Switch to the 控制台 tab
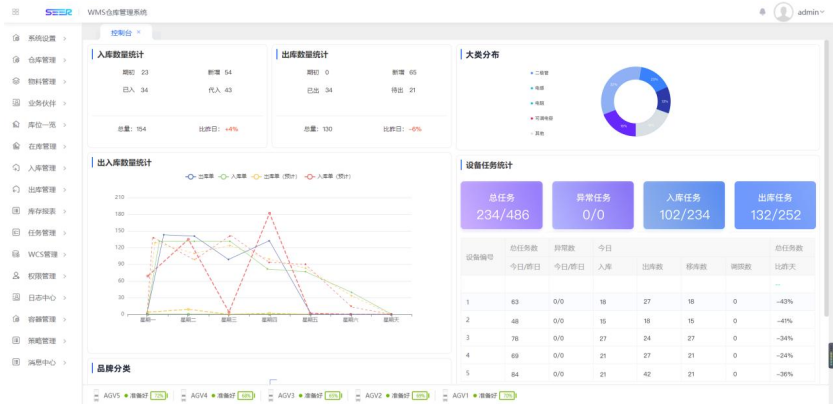Screen dimensions: 835x404 121,33
